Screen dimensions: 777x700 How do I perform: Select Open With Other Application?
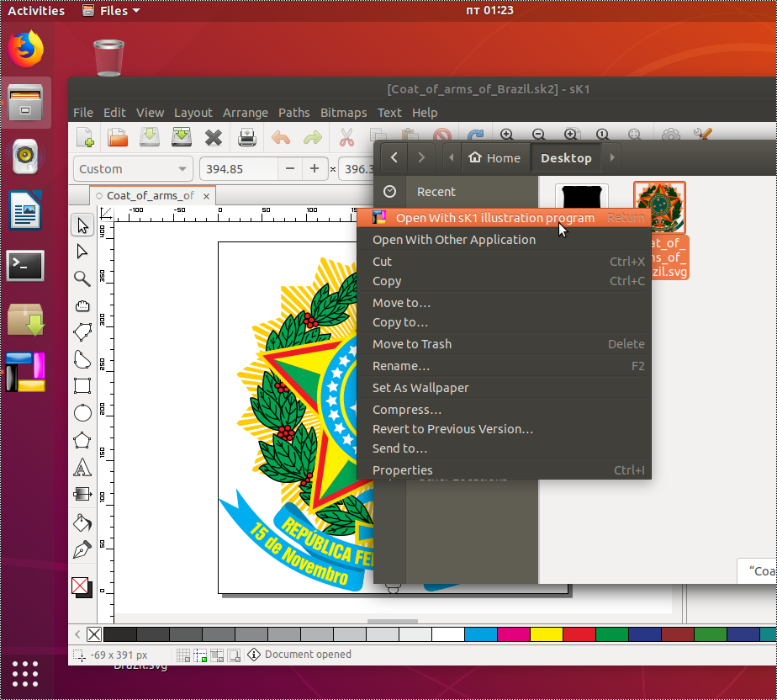point(504,240)
